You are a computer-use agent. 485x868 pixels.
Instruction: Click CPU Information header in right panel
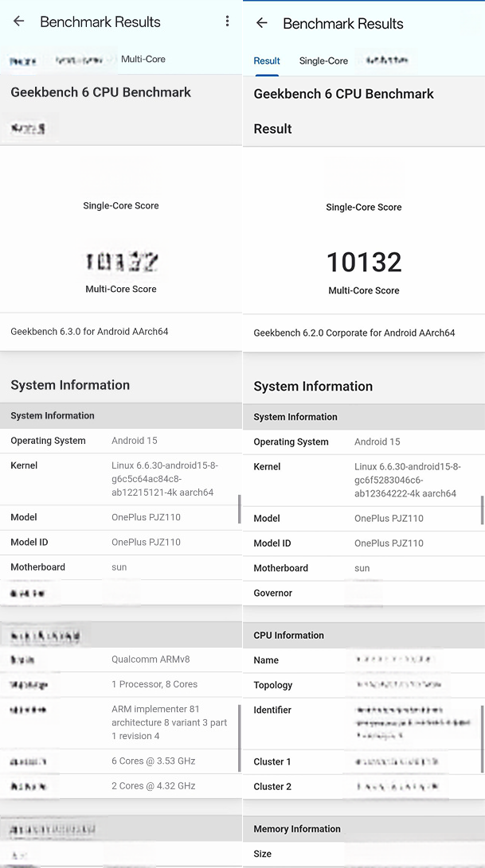288,635
